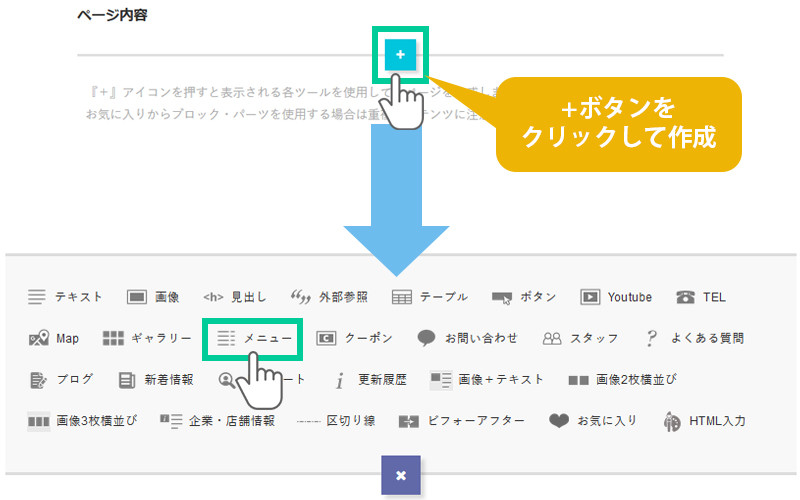Add a ボタン button block
The image size is (800, 500).
524,297
